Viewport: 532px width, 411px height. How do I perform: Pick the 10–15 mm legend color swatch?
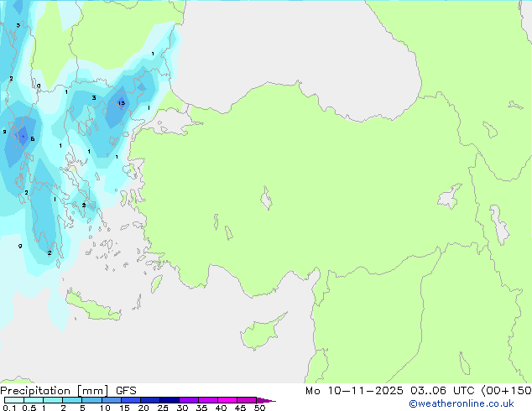(x=111, y=400)
